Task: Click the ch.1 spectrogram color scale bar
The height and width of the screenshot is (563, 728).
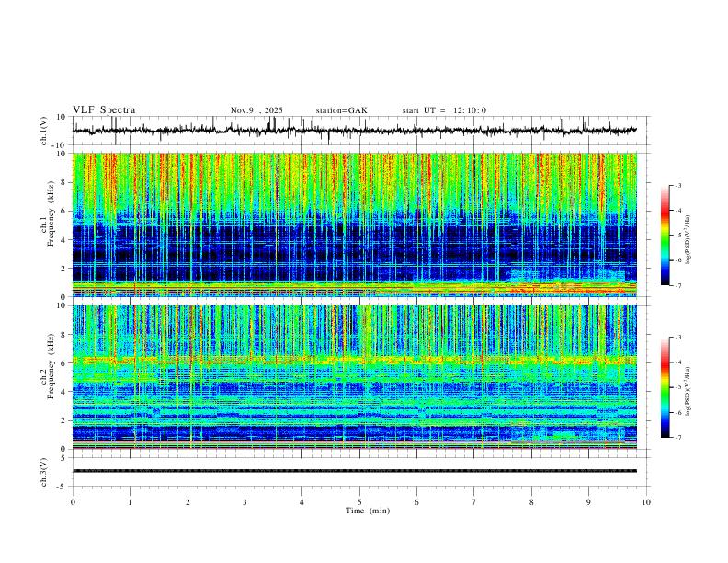Action: pos(665,236)
